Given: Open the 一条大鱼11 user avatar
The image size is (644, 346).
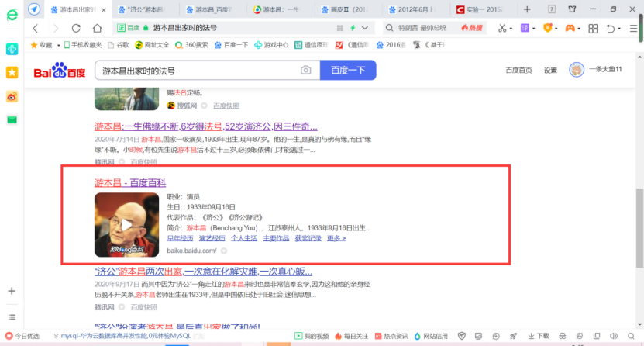Looking at the screenshot, I should pyautogui.click(x=577, y=70).
